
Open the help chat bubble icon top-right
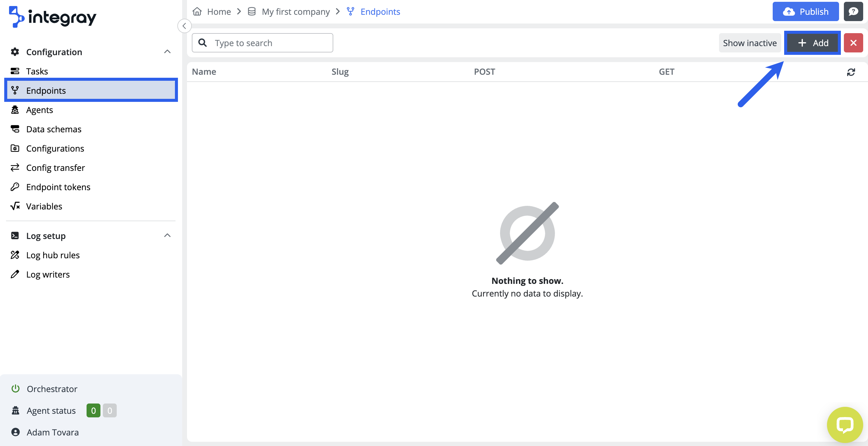[x=853, y=12]
